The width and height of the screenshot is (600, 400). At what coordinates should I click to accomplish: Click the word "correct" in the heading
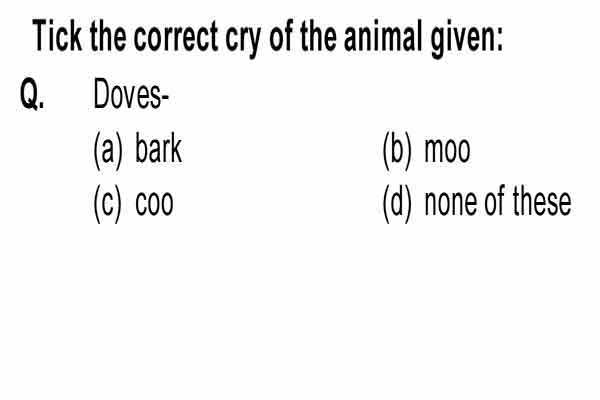click(176, 37)
